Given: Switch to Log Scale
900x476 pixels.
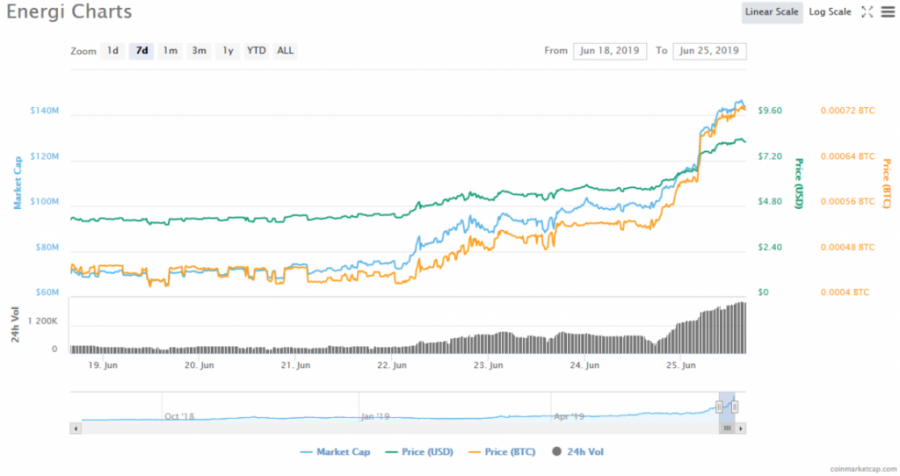Looking at the screenshot, I should (829, 12).
